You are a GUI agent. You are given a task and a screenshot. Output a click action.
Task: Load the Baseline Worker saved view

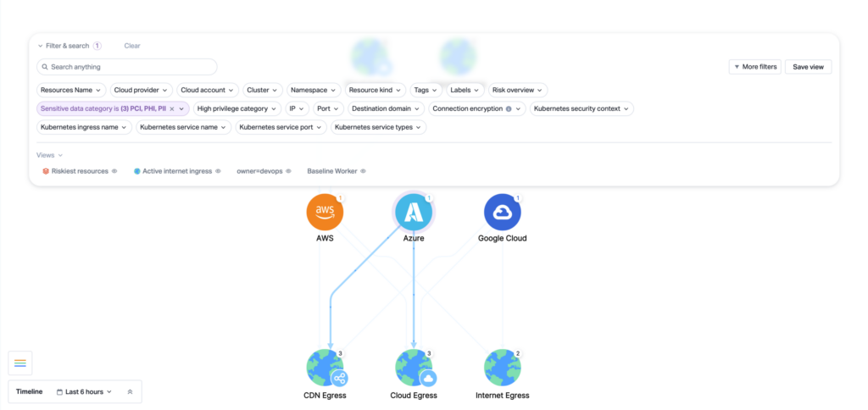(331, 171)
